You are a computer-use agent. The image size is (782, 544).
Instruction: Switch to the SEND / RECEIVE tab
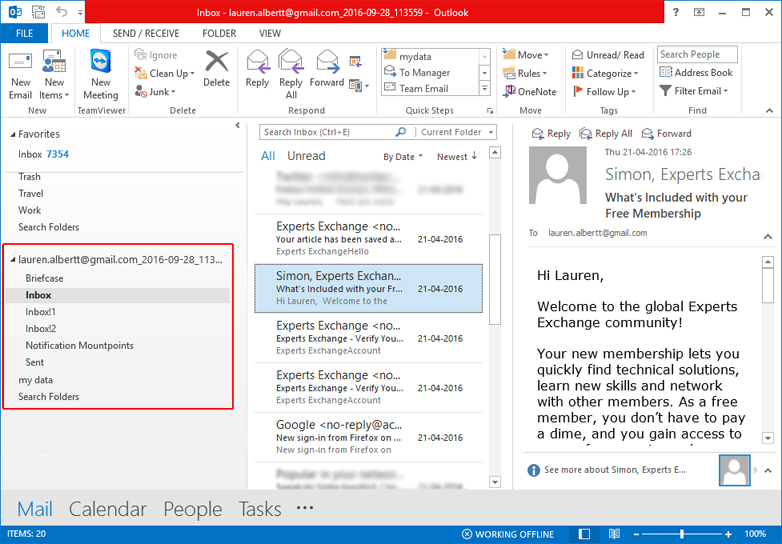[146, 33]
